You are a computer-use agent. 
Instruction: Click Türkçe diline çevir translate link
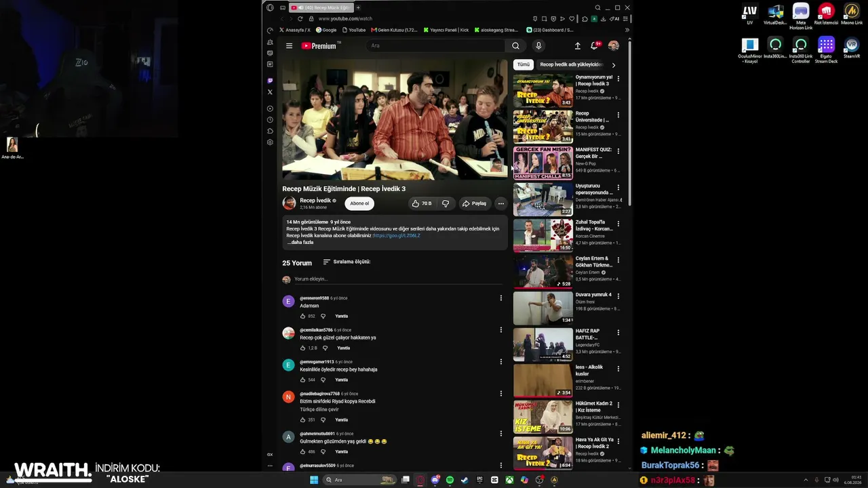point(319,409)
